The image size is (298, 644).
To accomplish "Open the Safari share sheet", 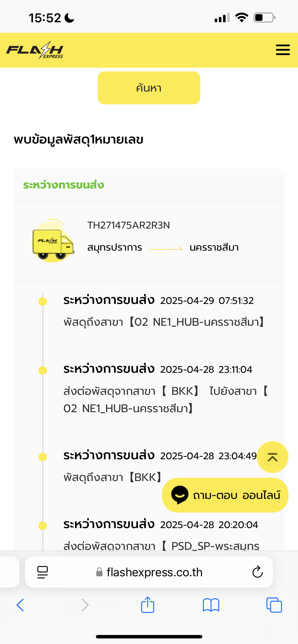I will point(148,605).
